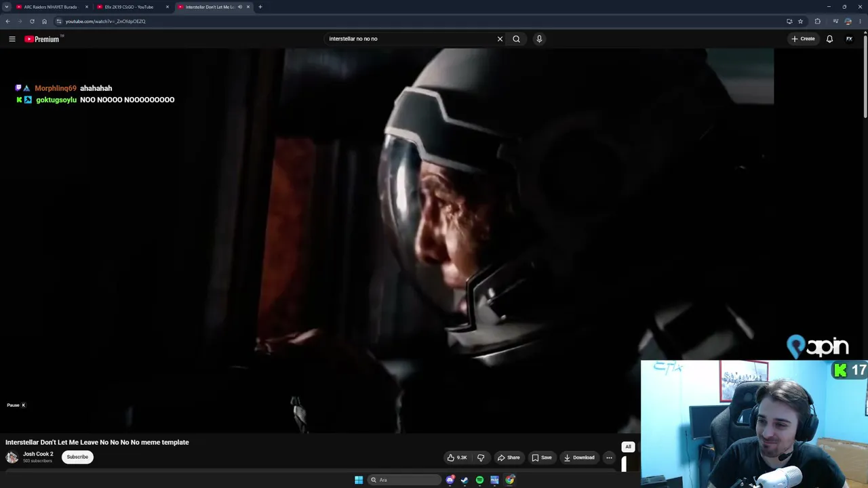Close the ARC Raiders tab
This screenshot has height=488, width=868.
coord(87,7)
